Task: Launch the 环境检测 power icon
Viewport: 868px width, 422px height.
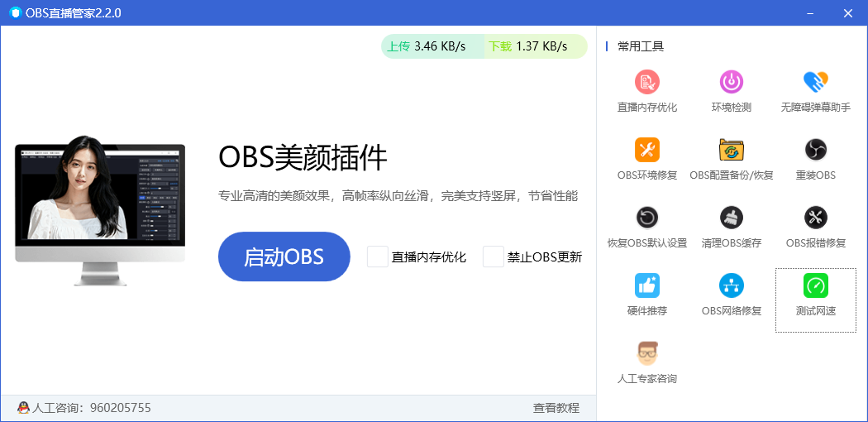Action: [x=732, y=82]
